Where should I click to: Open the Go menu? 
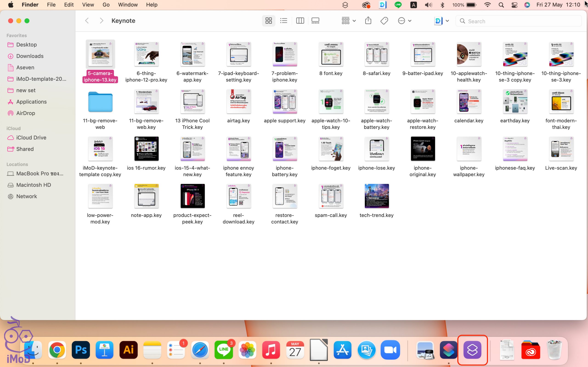point(106,5)
